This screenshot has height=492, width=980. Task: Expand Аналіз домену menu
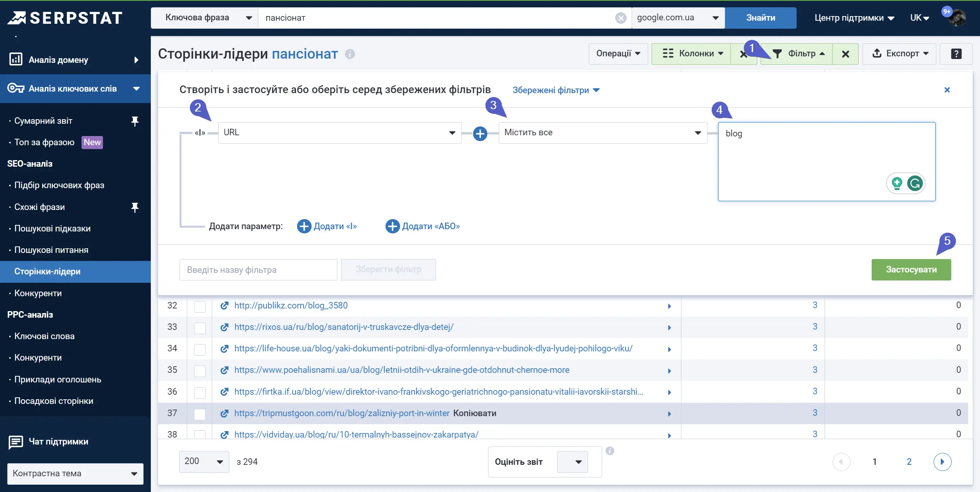75,60
